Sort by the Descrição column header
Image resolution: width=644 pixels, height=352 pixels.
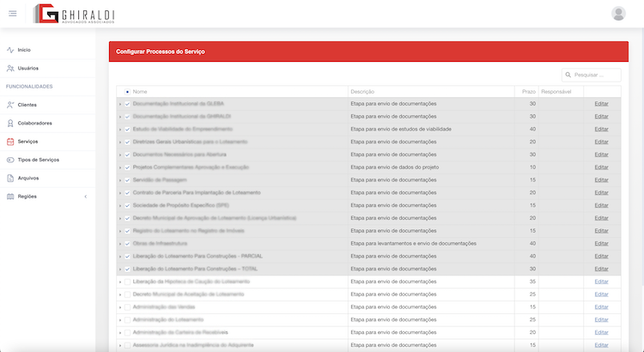tap(362, 92)
